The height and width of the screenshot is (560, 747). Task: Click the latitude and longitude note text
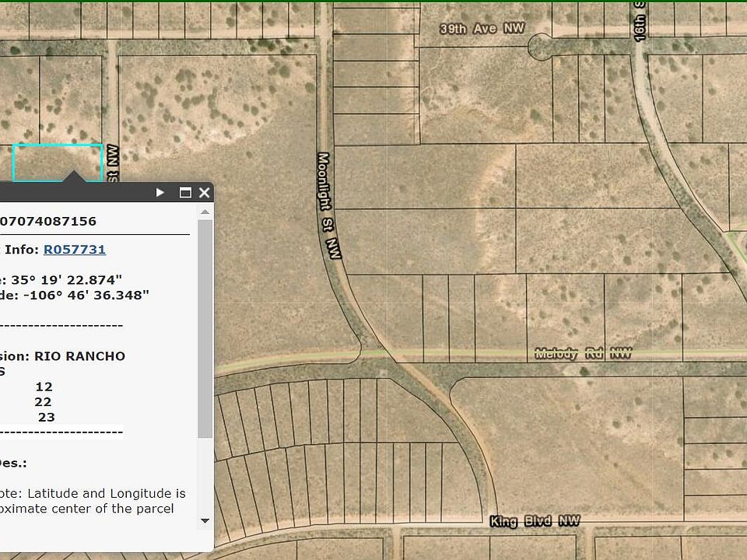pos(93,501)
